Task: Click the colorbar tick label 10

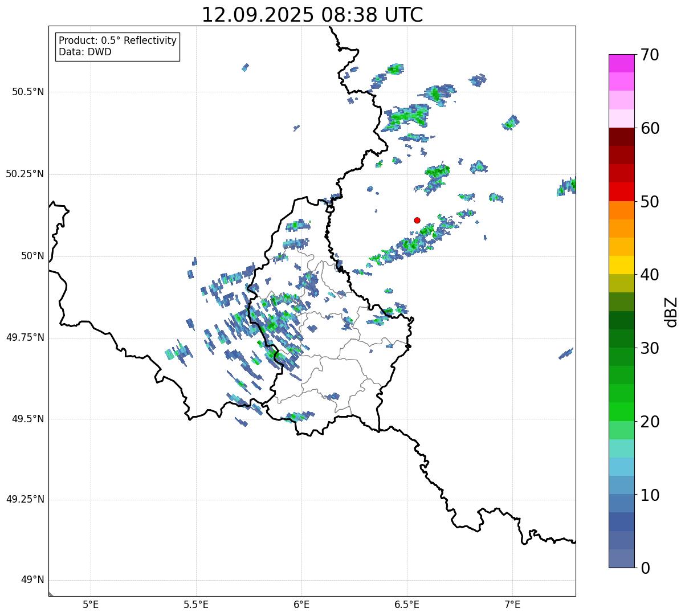Action: tap(650, 495)
